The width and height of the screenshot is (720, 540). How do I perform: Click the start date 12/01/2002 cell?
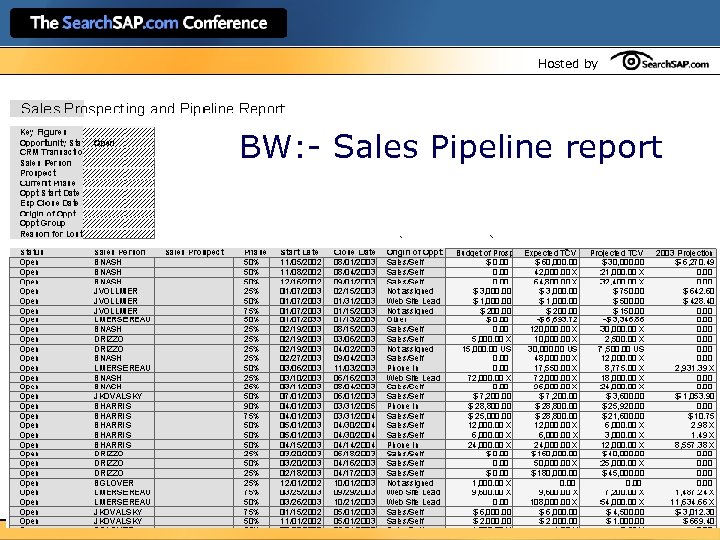[x=301, y=483]
